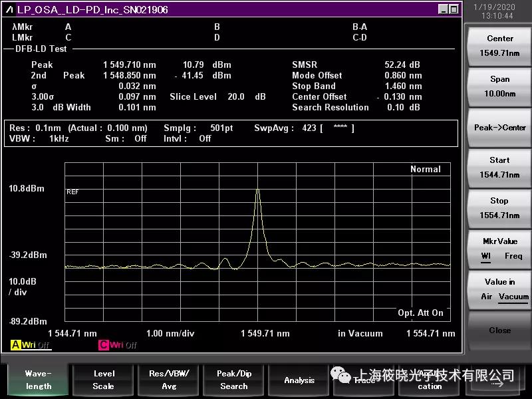Click the Normal mode indicator on graph

(x=425, y=169)
